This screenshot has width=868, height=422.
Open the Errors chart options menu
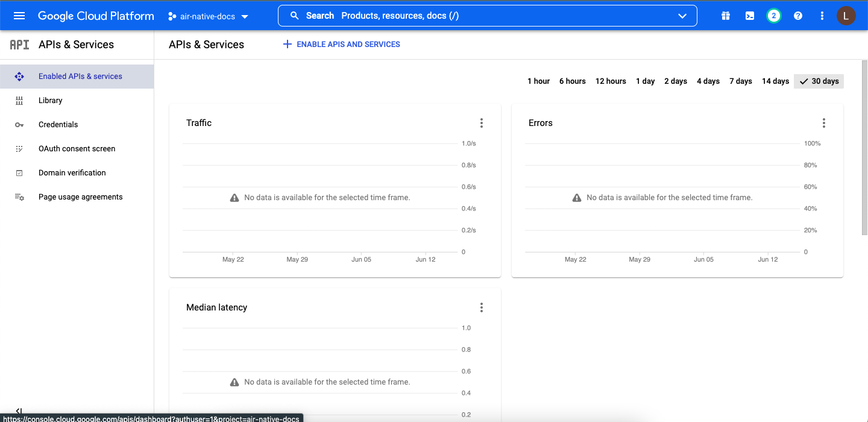823,123
